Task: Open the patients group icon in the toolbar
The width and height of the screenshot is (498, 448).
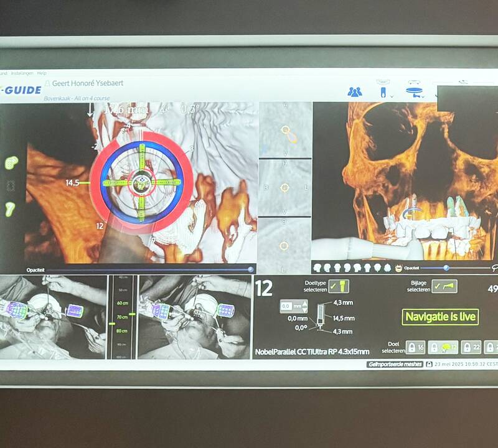Action: [355, 91]
